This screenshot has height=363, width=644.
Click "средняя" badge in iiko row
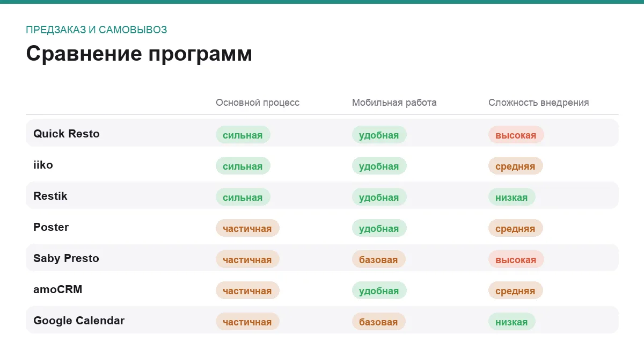pyautogui.click(x=516, y=166)
